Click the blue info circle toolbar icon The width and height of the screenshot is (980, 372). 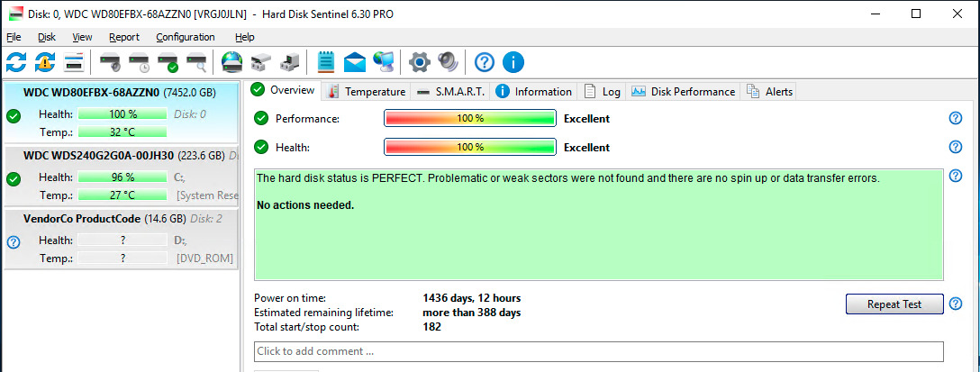[513, 62]
